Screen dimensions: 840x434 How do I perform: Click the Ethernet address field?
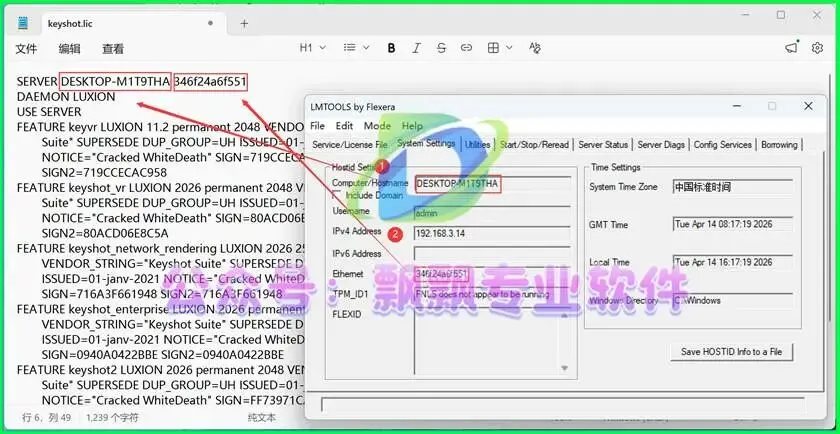[492, 274]
